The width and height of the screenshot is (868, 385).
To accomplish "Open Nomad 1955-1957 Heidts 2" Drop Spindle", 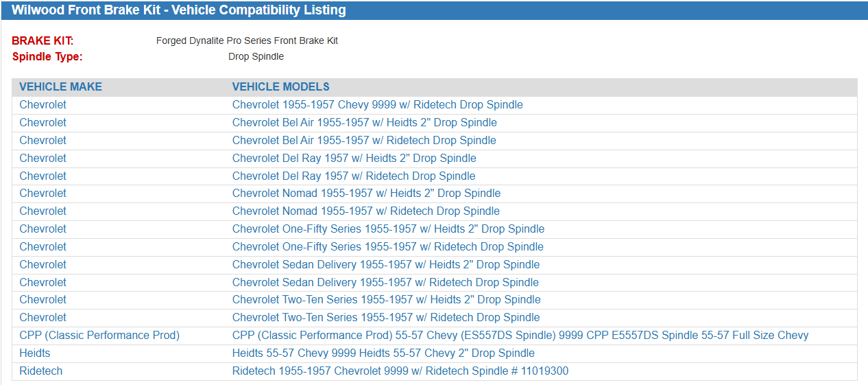I will coord(366,194).
